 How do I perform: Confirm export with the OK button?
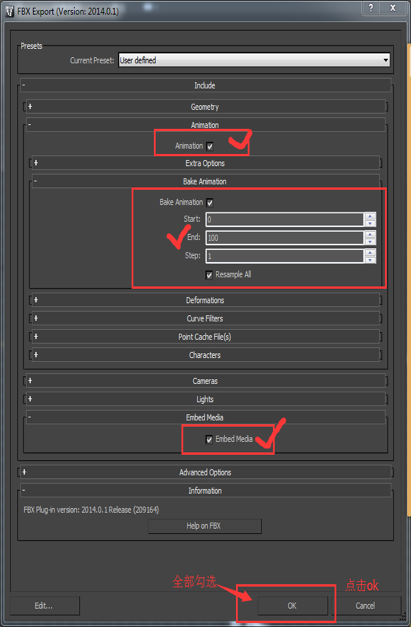tap(292, 605)
